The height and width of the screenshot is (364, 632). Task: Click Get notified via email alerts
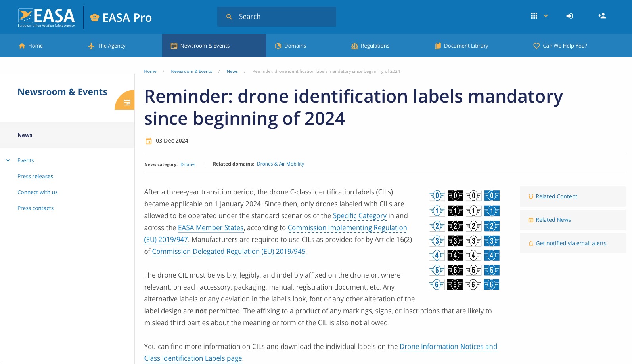(573, 243)
